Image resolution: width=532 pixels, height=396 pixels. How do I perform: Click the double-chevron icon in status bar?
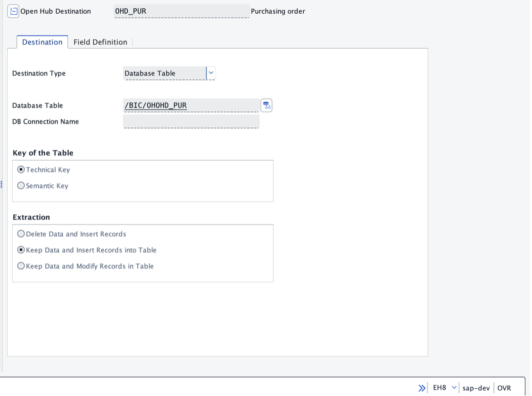pyautogui.click(x=422, y=388)
